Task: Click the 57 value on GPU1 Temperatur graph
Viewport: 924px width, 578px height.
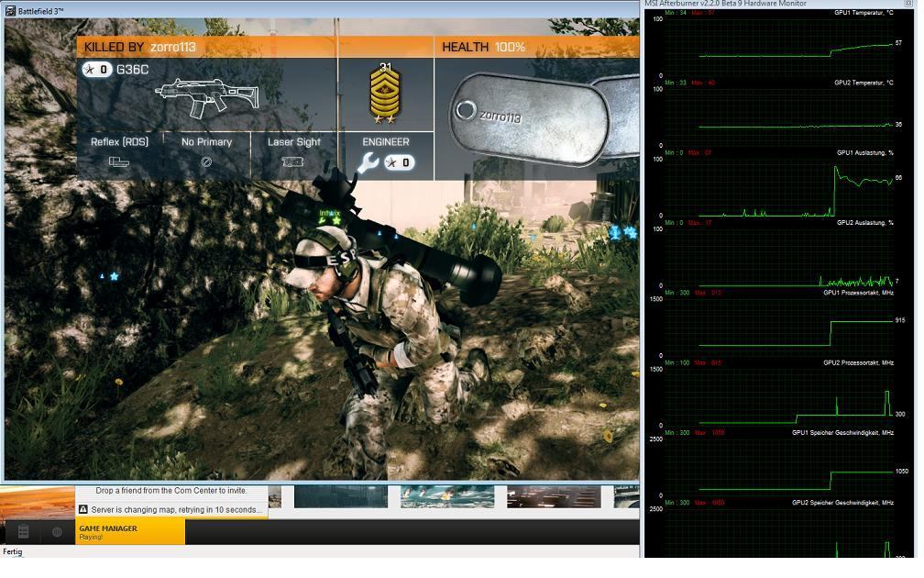Action: point(898,43)
